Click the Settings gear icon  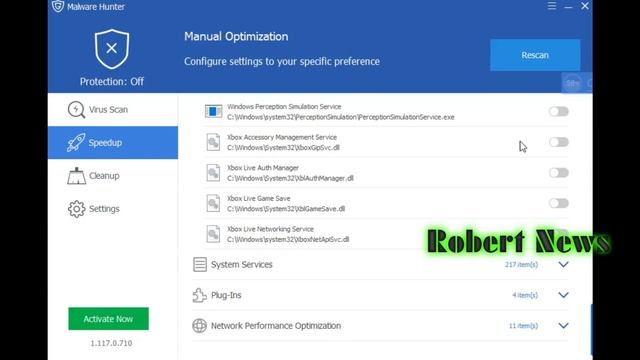pos(76,209)
